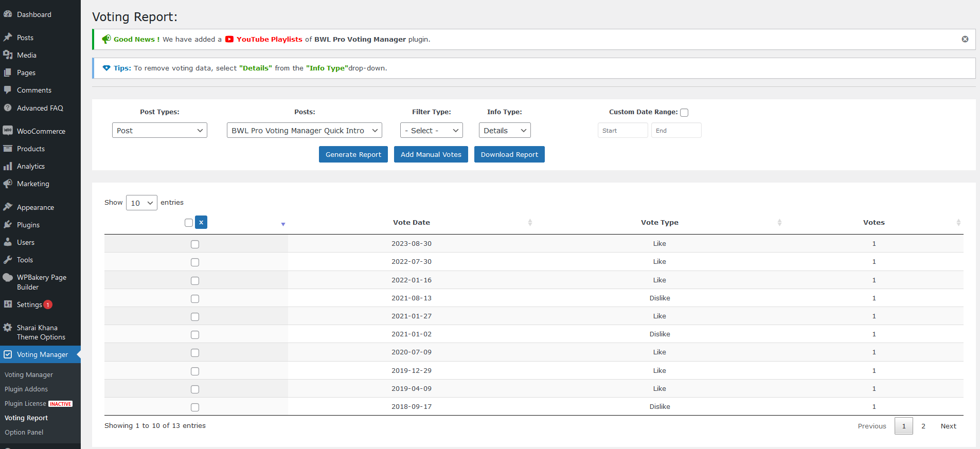Open the Info Type dropdown

(505, 130)
